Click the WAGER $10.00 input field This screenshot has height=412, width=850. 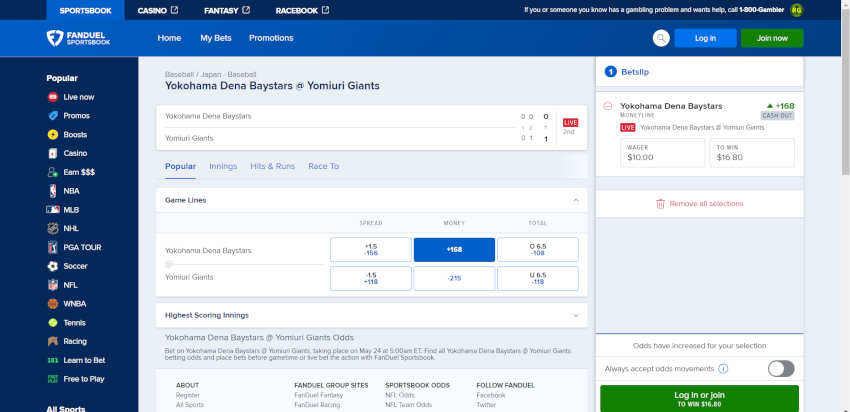pos(662,153)
